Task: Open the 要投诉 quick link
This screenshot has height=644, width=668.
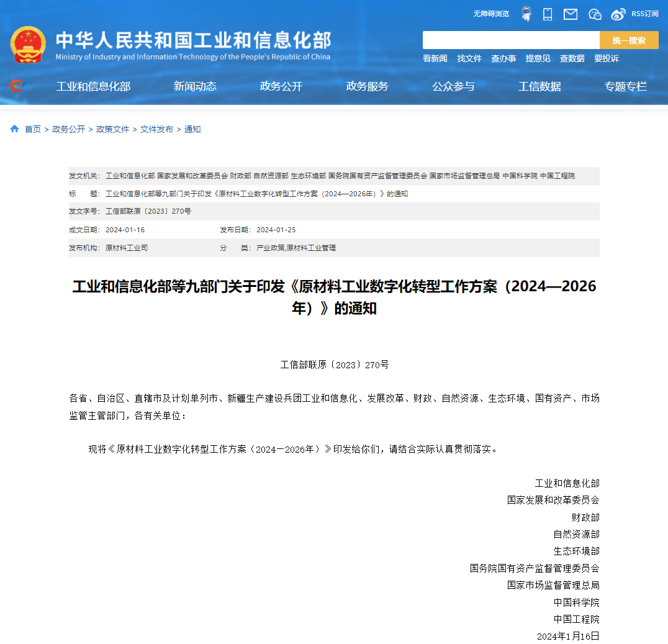Action: 606,58
